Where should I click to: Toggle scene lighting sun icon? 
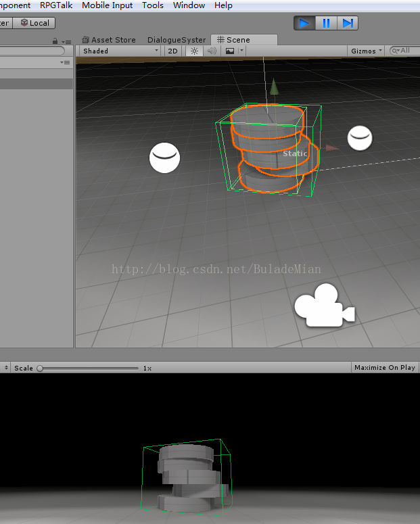194,51
